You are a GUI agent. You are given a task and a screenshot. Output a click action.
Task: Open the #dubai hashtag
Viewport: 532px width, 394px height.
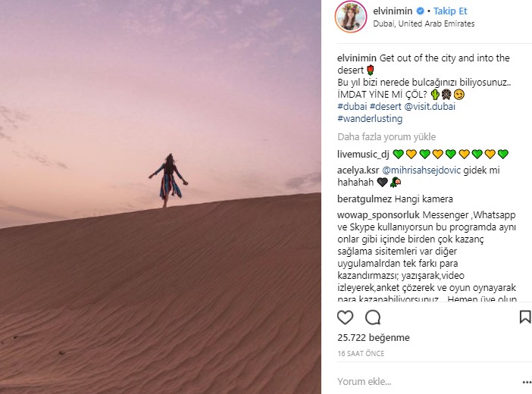point(352,107)
